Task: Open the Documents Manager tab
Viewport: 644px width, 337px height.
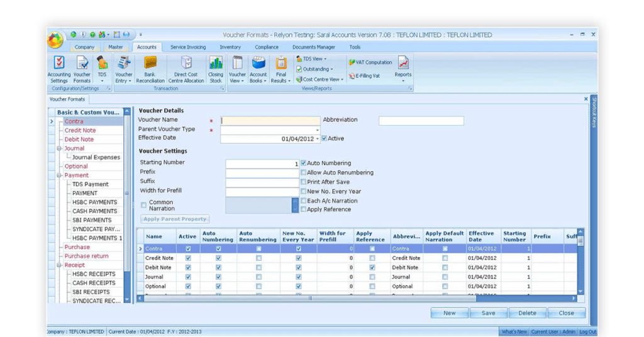Action: 314,47
